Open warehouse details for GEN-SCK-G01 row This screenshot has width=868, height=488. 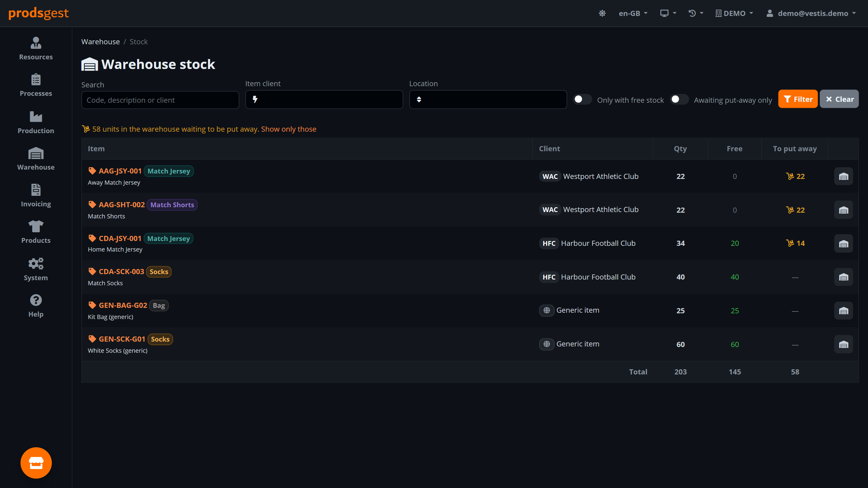click(843, 344)
